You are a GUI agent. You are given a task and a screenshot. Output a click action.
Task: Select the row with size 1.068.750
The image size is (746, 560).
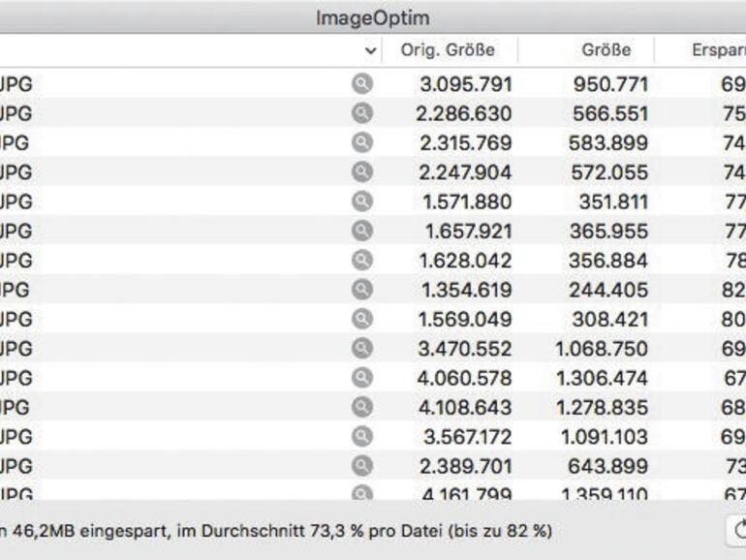click(x=602, y=348)
